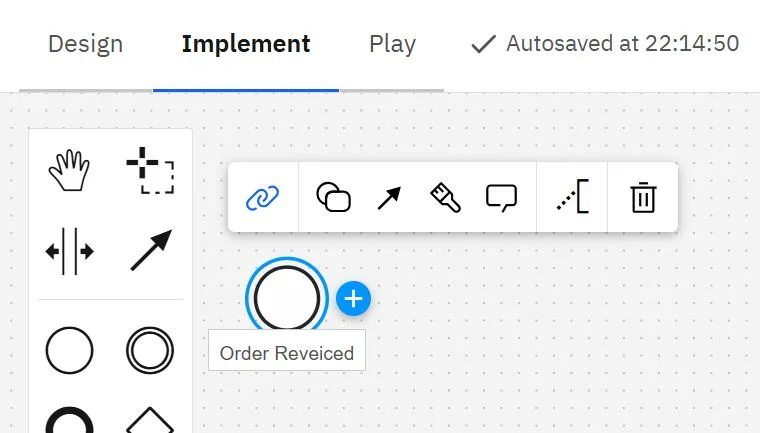Select the start event circle on canvas
Viewport: 760px width, 433px height.
coord(287,297)
